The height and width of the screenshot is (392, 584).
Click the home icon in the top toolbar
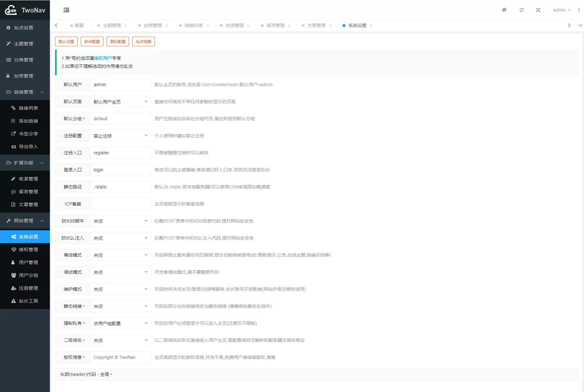[504, 10]
